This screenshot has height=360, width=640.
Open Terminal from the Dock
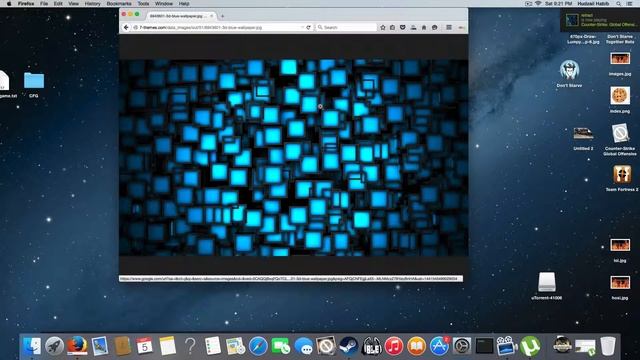(484, 346)
